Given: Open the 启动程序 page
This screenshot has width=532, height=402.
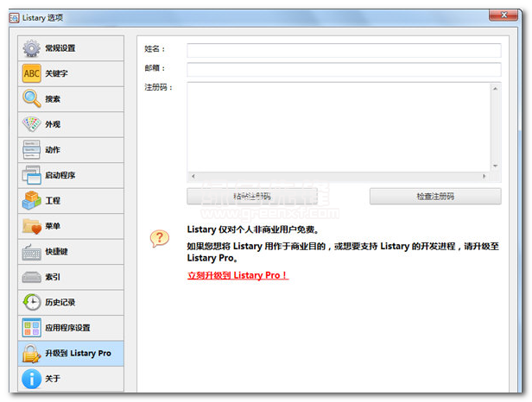Looking at the screenshot, I should pos(71,175).
